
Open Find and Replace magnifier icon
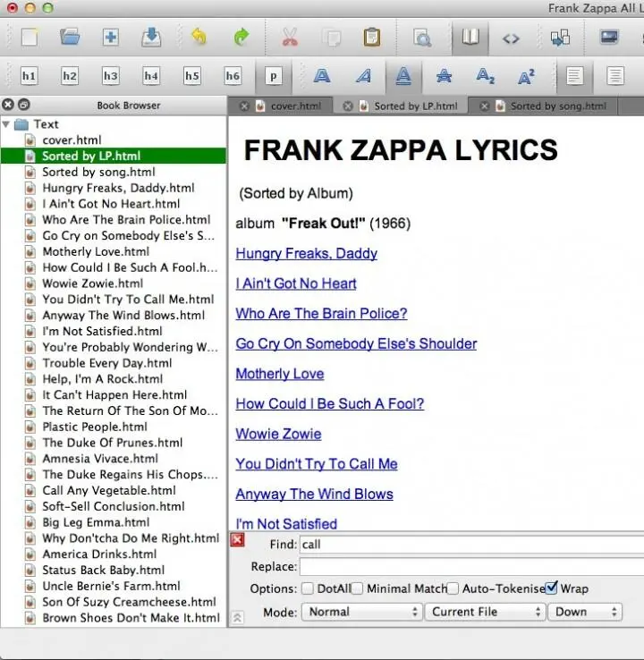pos(422,38)
